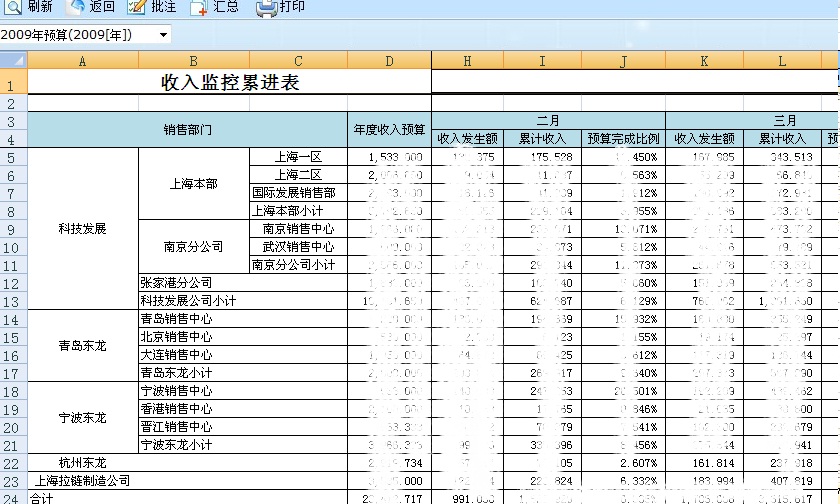Screen dimensions: 840x504
Task: Select column D header
Action: coord(389,61)
